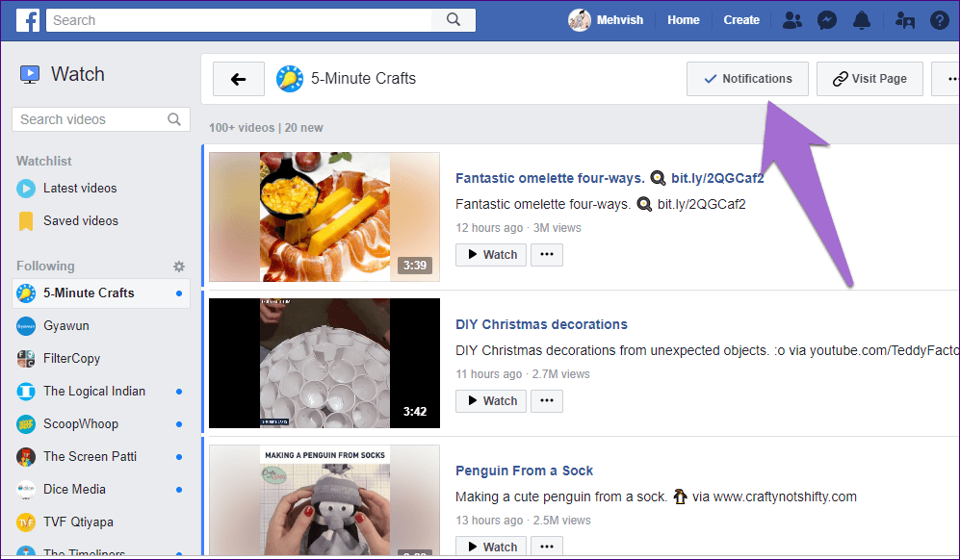The width and height of the screenshot is (960, 560).
Task: Watch the Fantastic omelette four-ways video
Action: click(x=491, y=255)
